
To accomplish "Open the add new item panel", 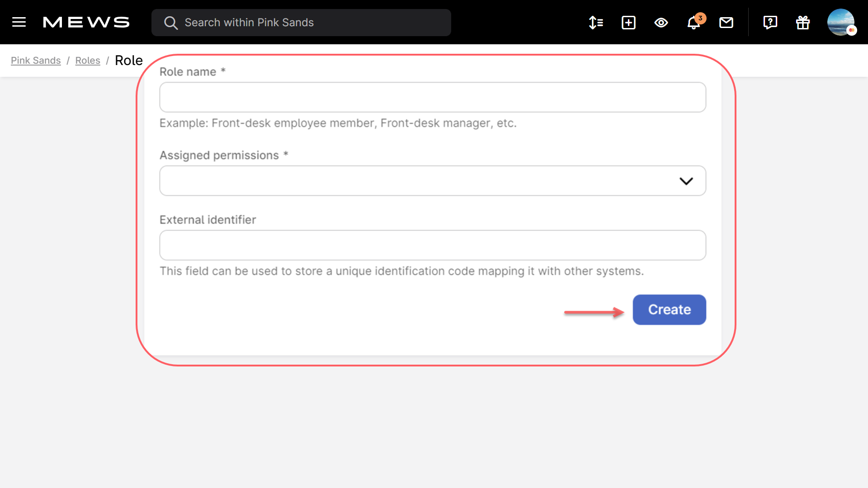I will pyautogui.click(x=628, y=23).
